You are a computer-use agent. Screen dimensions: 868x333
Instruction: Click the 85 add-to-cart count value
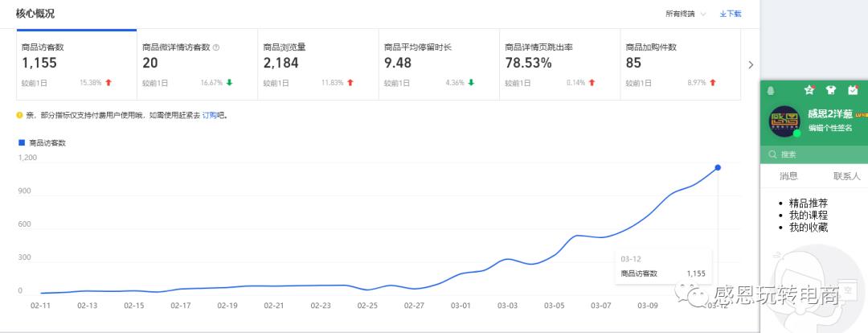[633, 64]
